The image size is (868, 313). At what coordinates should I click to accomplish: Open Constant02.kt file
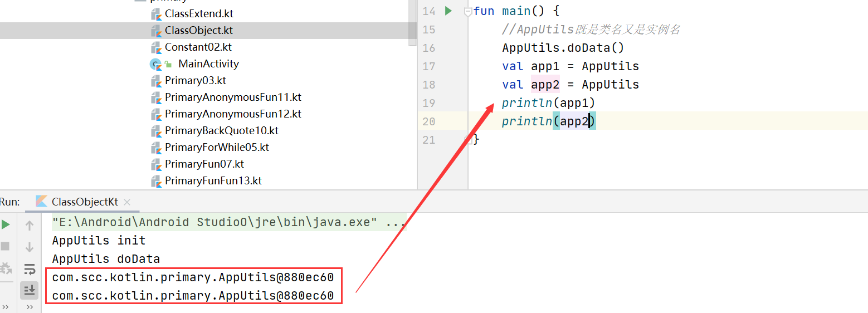(x=198, y=47)
